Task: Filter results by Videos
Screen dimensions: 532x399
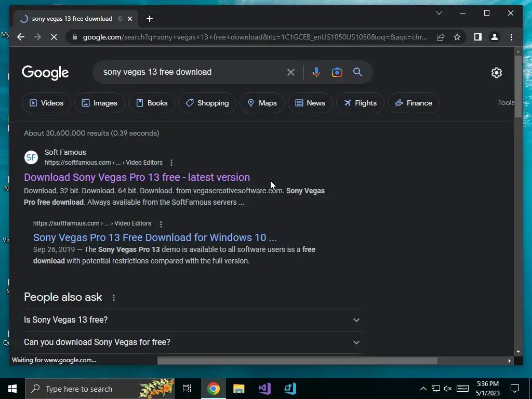Action: tap(46, 103)
